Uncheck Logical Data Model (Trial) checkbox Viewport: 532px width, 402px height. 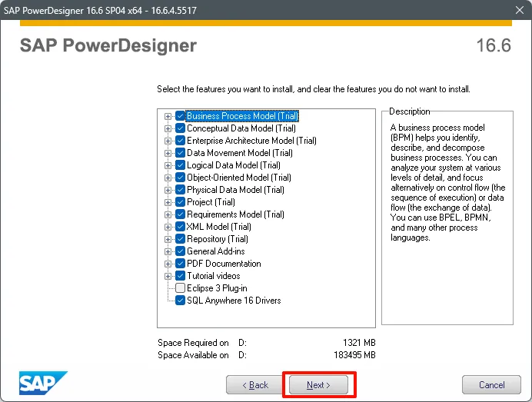[x=180, y=165]
